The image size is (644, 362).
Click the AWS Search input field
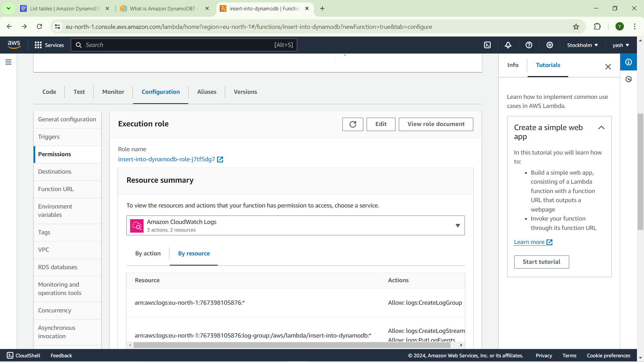pos(184,45)
